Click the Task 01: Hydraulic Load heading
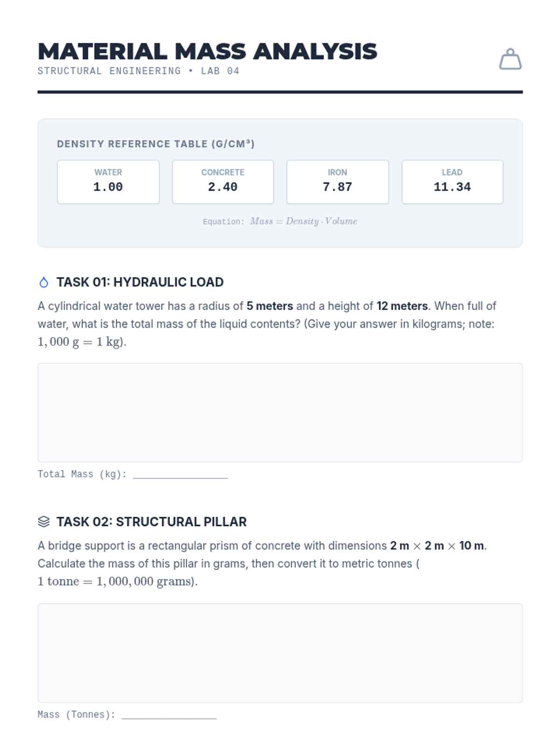Image resolution: width=560 pixels, height=747 pixels. (140, 282)
